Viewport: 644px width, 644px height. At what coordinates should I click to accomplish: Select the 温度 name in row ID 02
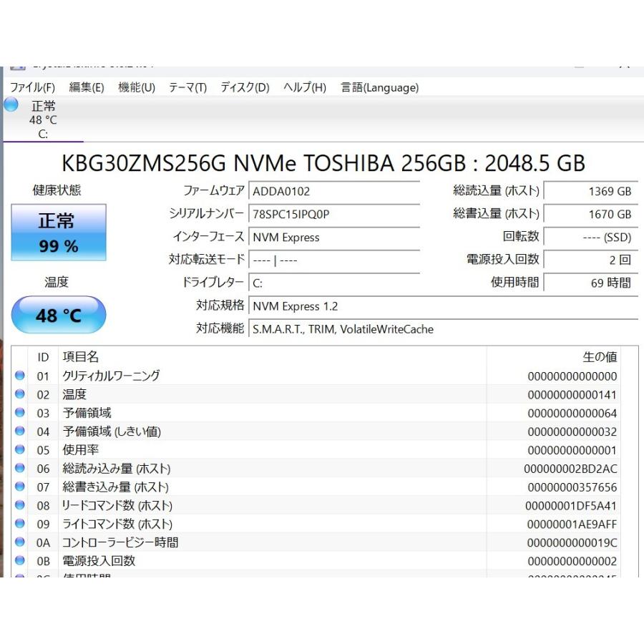(74, 394)
